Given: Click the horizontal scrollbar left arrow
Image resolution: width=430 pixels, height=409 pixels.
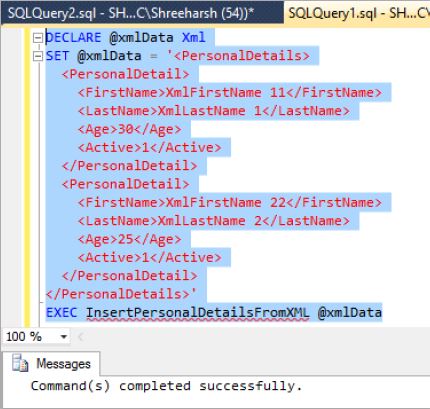Looking at the screenshot, I should pyautogui.click(x=80, y=337).
